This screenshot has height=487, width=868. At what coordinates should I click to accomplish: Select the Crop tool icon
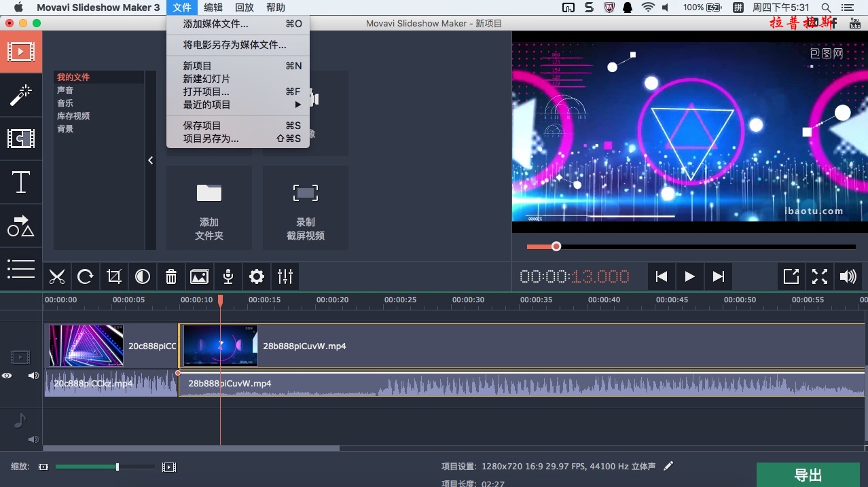114,276
